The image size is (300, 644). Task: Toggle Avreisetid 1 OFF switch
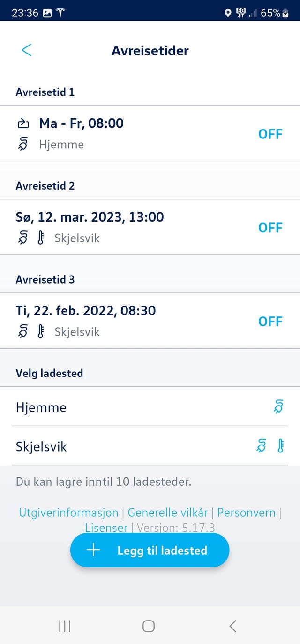[270, 134]
